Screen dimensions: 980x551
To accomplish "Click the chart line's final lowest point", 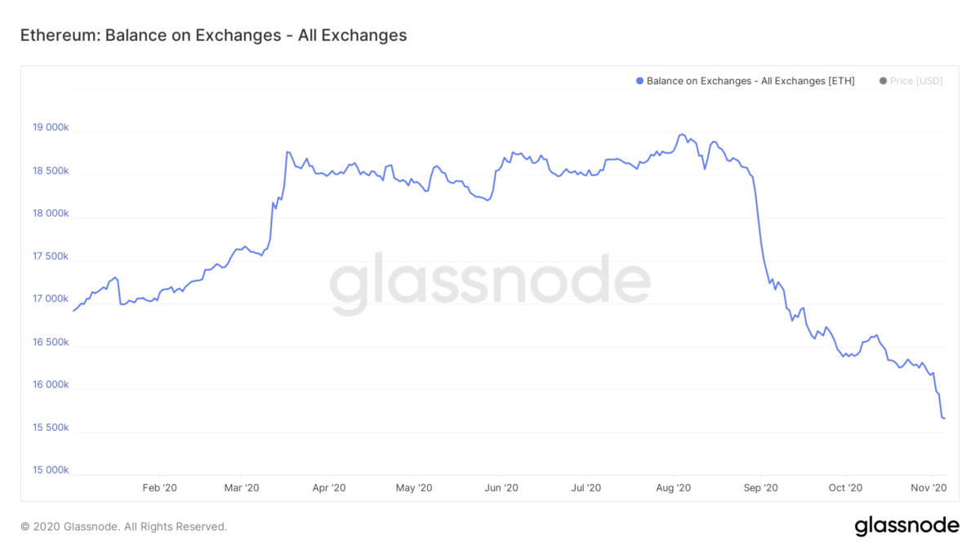I will (944, 419).
